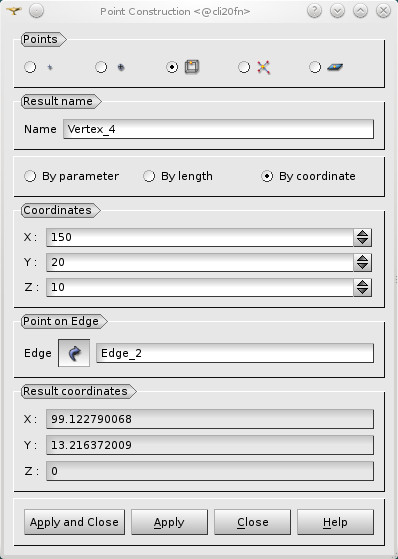Close dialog with titlebar X button
Viewport: 398px width, 559px height.
point(383,11)
